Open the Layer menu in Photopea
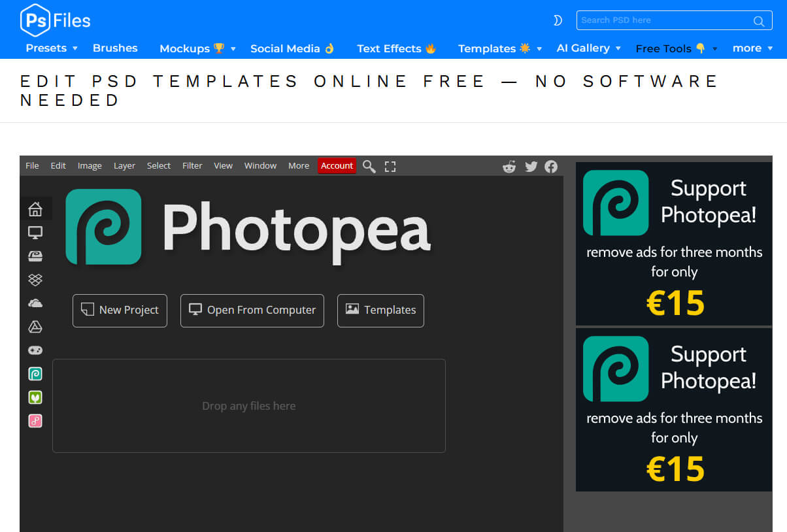 124,166
